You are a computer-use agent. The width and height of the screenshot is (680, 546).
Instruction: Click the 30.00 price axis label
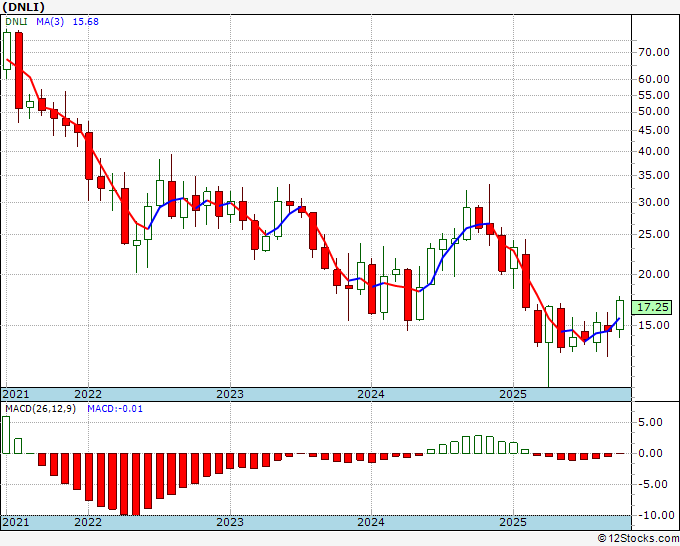(x=654, y=203)
